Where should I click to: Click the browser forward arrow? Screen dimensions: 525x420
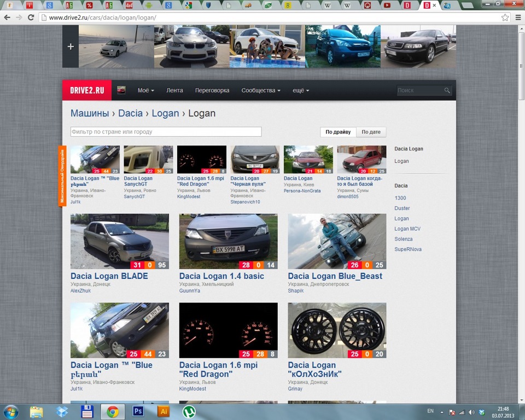pos(19,17)
